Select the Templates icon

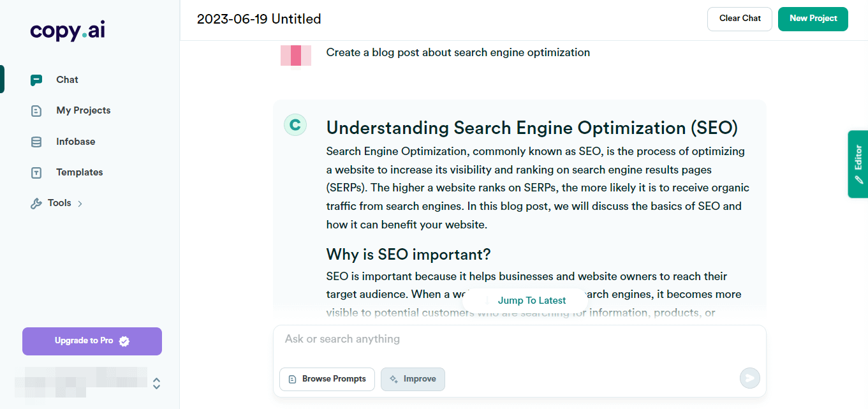coord(36,172)
